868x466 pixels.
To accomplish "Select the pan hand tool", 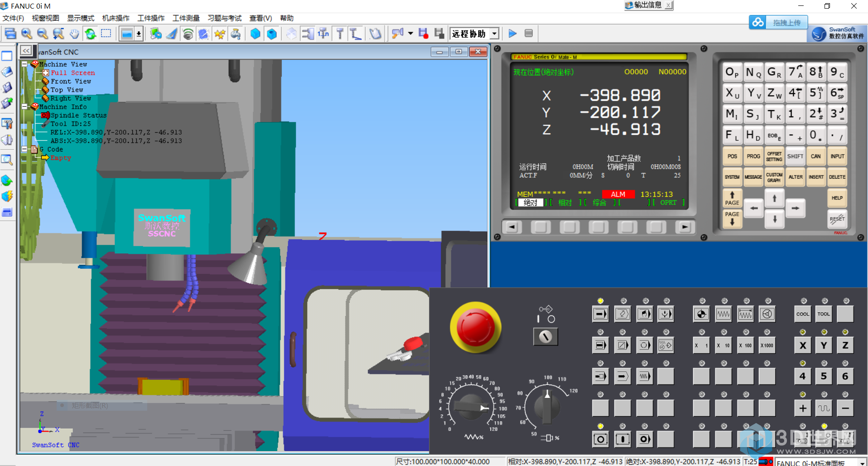I will click(74, 34).
